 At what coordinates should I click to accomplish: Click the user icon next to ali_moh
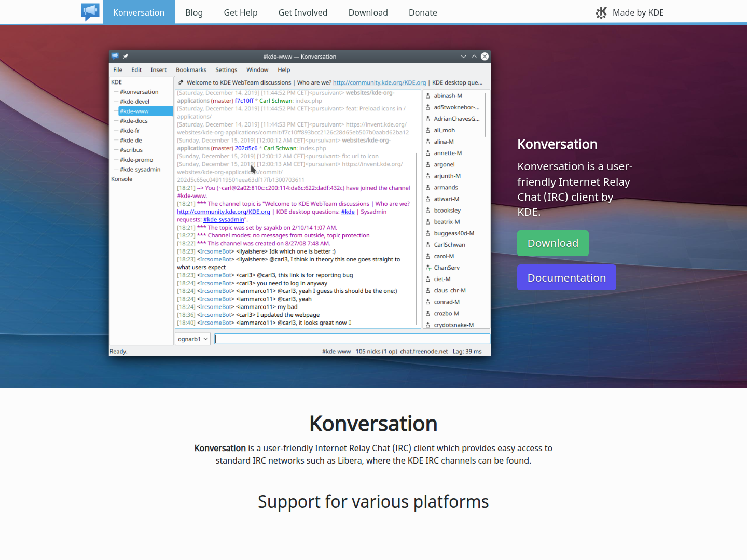(428, 130)
